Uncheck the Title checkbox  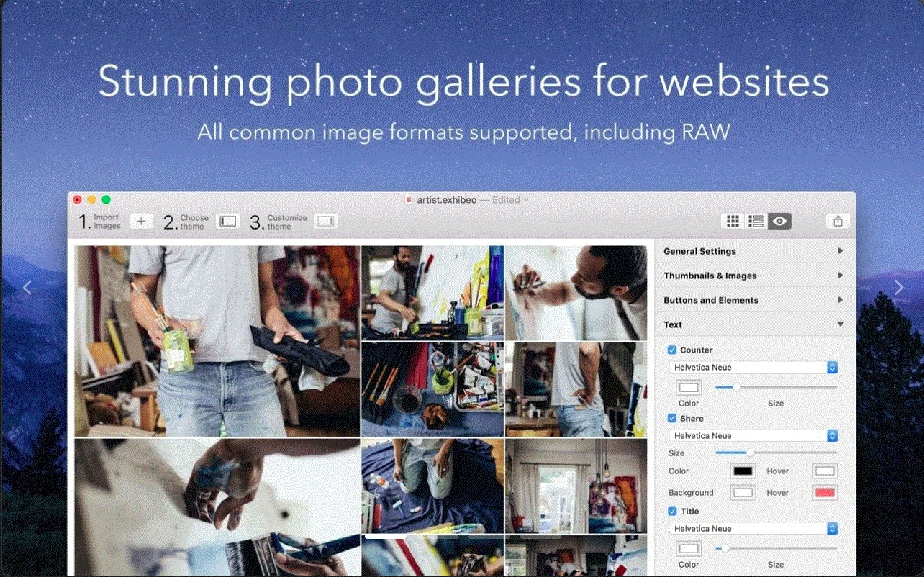(x=672, y=512)
